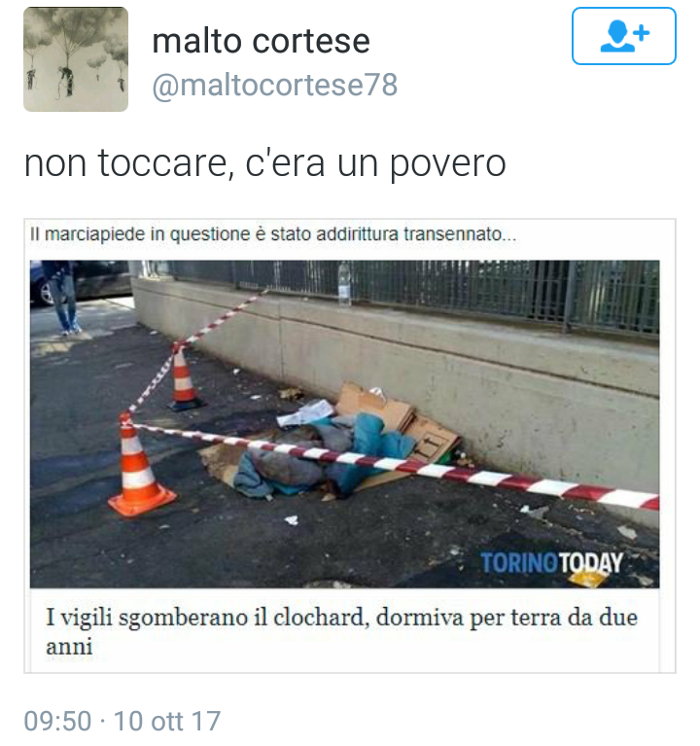Open the 'I vigili sgomberano il clochard' headline
This screenshot has height=746, width=700.
341,632
